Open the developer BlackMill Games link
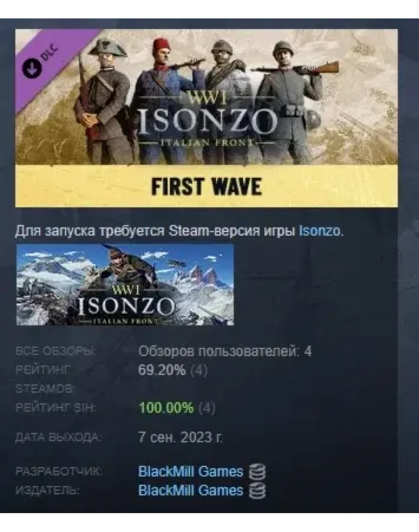This screenshot has height=532, width=419. [x=191, y=472]
